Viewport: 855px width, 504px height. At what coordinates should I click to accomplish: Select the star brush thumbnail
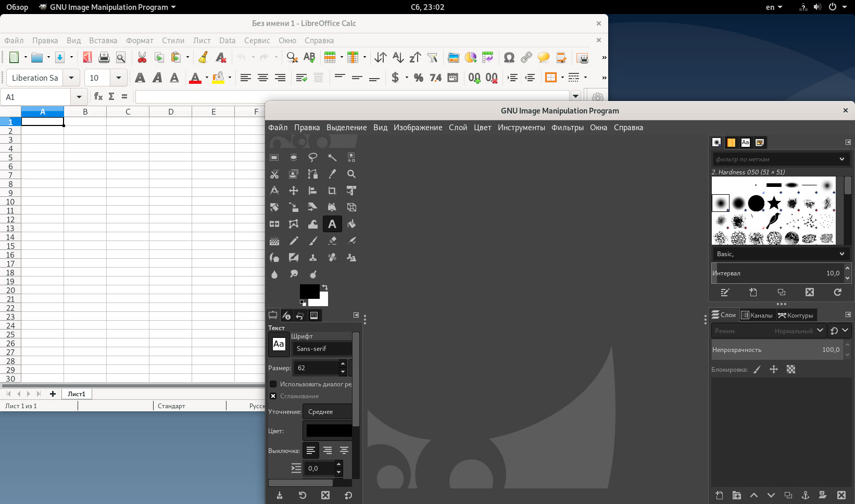(x=774, y=203)
